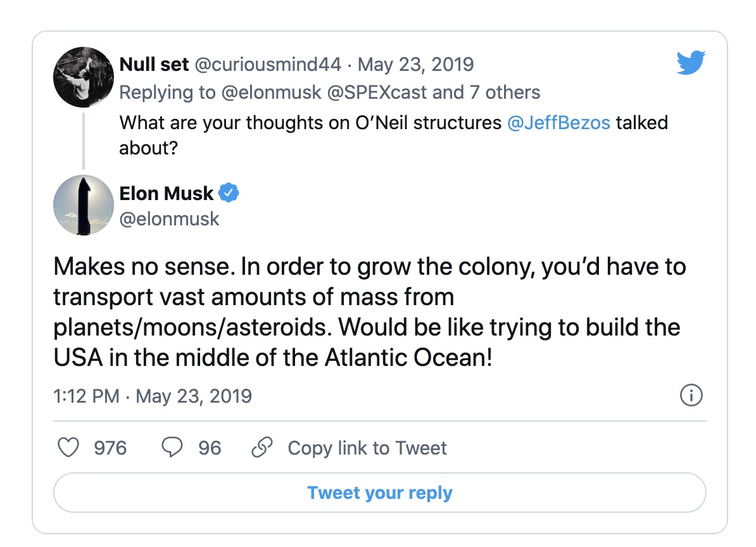Click Elon Musk's verified badge
Image resolution: width=756 pixels, height=547 pixels.
[x=229, y=192]
